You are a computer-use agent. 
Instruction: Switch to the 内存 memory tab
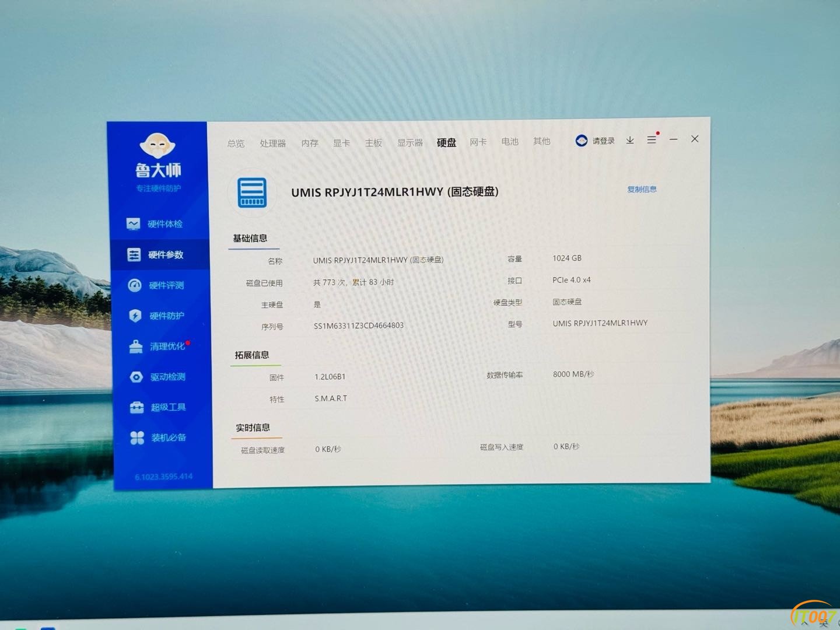coord(310,143)
